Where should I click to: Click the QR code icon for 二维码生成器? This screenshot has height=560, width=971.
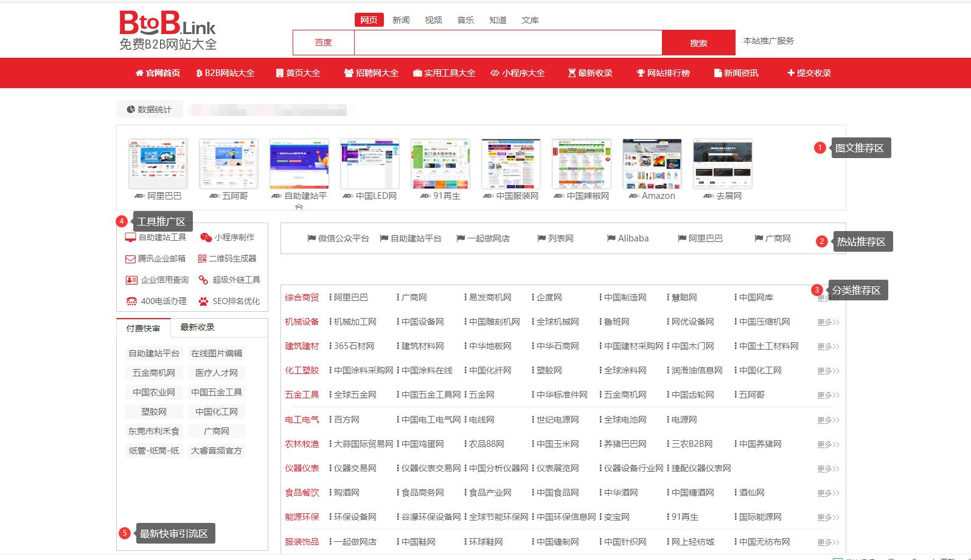click(203, 258)
